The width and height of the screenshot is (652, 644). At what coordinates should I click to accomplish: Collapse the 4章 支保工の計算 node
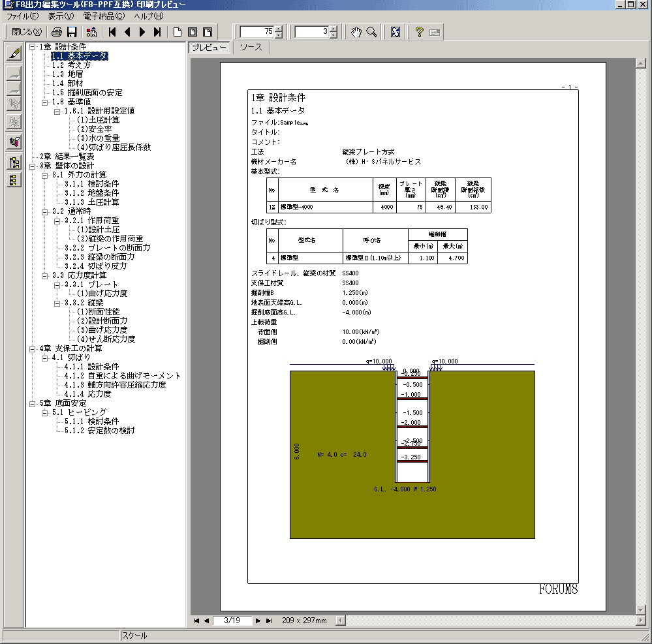33,349
